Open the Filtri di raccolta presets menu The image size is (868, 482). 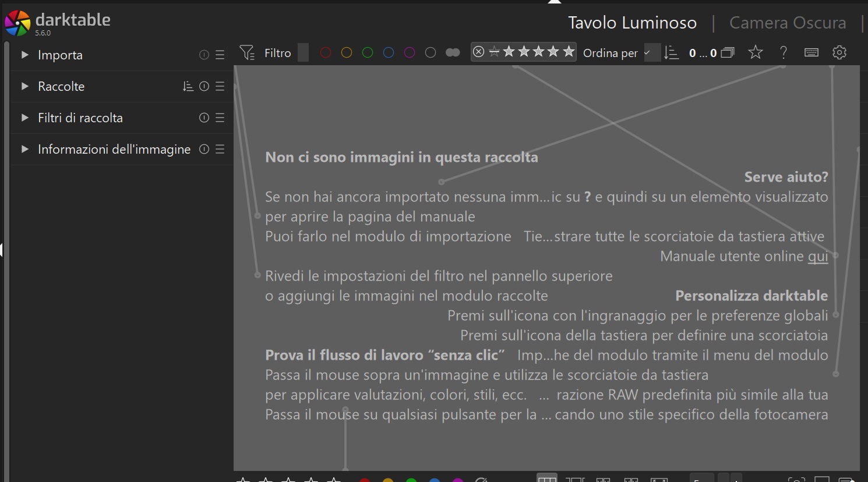(220, 118)
